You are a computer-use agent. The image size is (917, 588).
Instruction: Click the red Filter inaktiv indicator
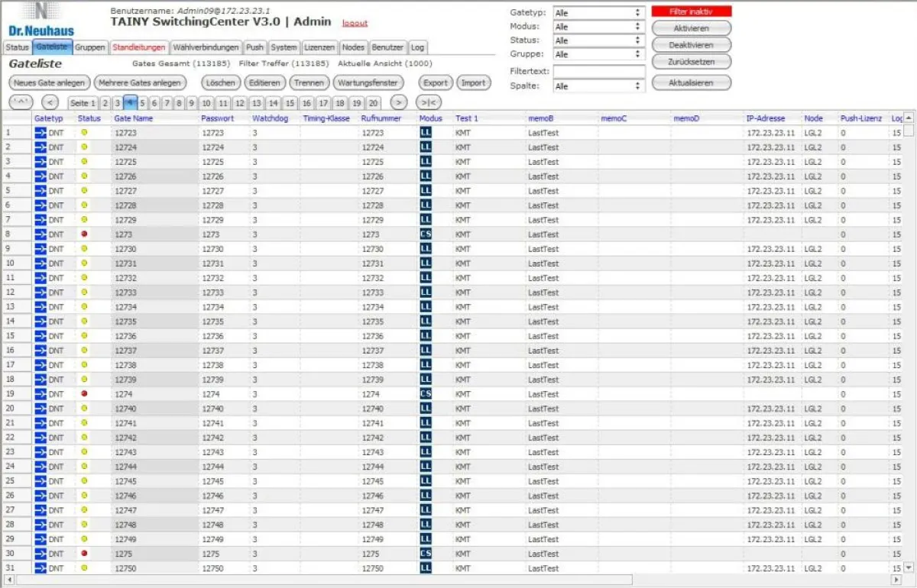pos(690,11)
